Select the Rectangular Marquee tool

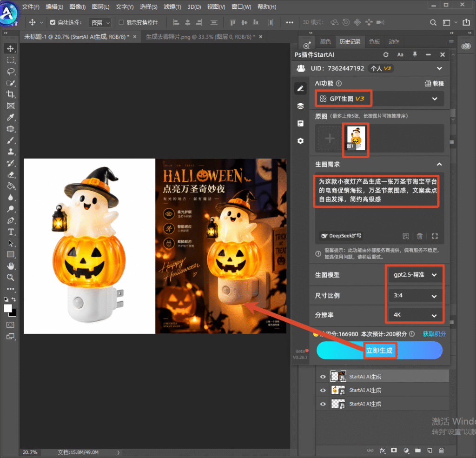tap(11, 60)
